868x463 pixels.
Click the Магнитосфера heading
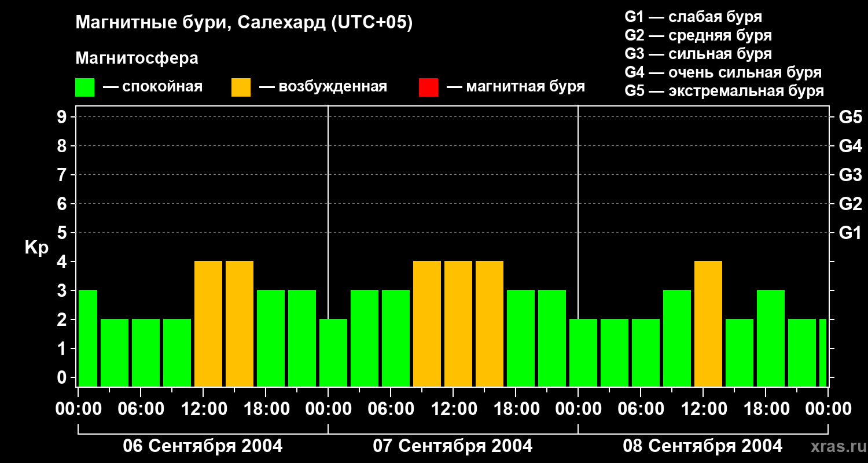(137, 58)
